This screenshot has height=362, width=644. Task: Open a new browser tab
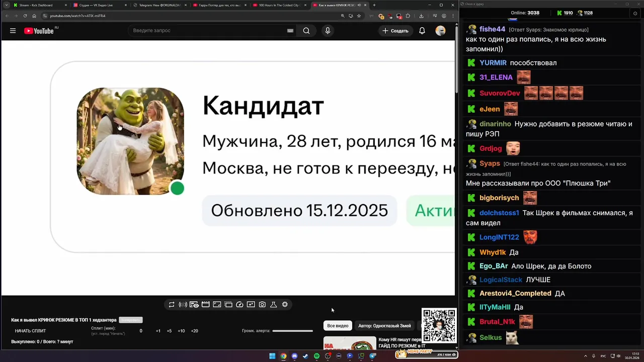tap(374, 5)
